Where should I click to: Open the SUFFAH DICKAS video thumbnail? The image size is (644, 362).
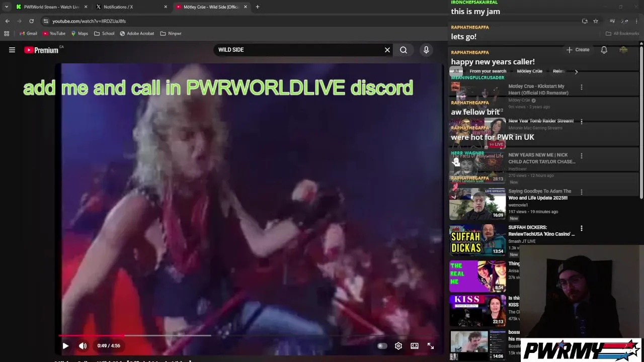[x=477, y=240]
